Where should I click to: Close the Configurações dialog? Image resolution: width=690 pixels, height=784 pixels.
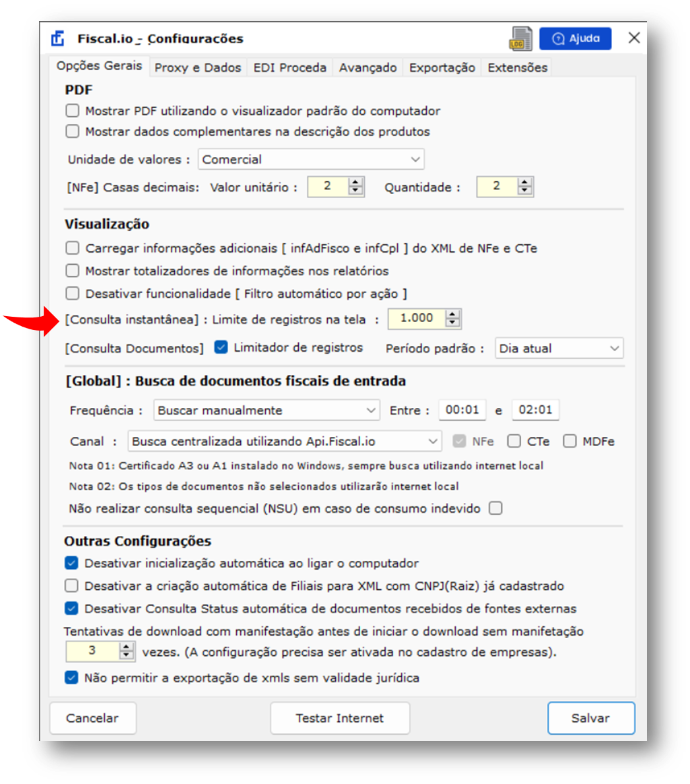[x=634, y=38]
